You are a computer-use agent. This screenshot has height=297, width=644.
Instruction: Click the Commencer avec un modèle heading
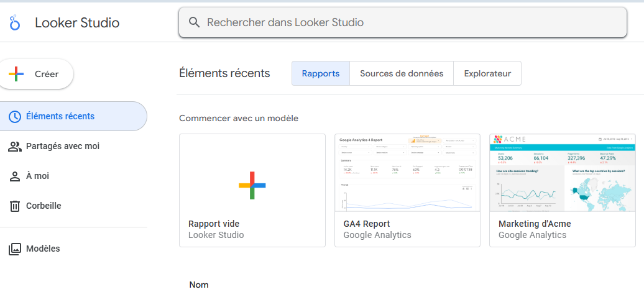click(x=239, y=118)
